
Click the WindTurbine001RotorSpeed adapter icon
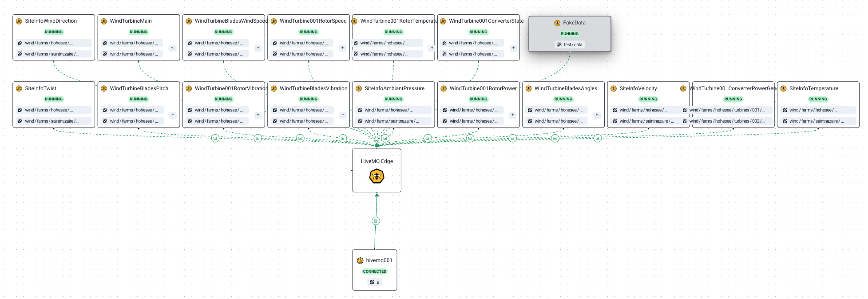274,21
